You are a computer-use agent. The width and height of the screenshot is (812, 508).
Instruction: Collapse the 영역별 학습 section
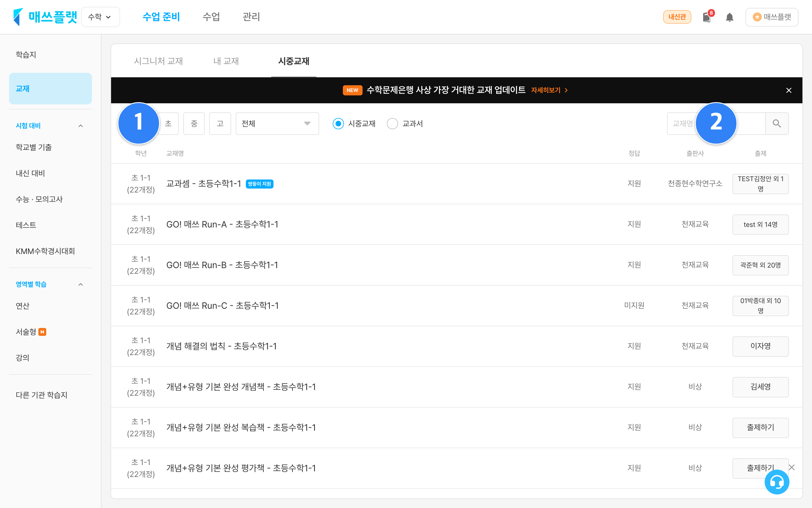click(x=81, y=284)
